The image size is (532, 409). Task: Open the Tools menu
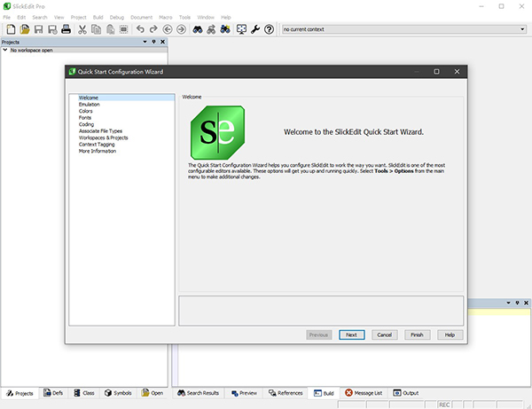184,17
